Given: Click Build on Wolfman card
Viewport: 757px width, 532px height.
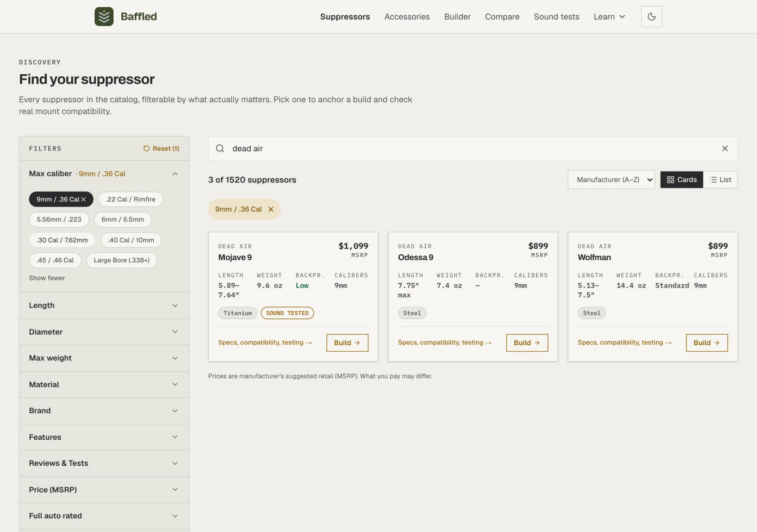Looking at the screenshot, I should 707,343.
